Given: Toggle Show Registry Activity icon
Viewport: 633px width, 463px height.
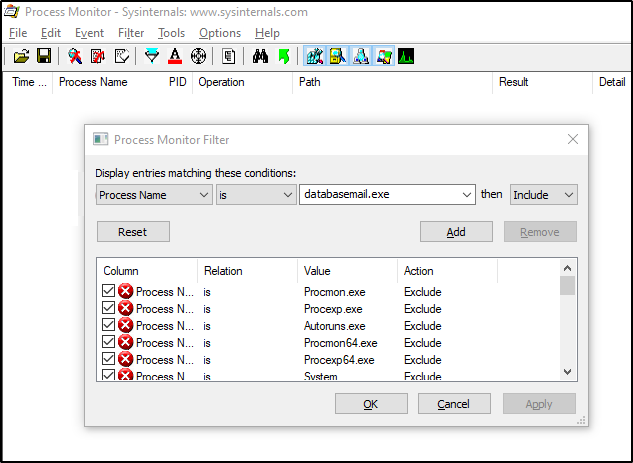Looking at the screenshot, I should click(314, 56).
